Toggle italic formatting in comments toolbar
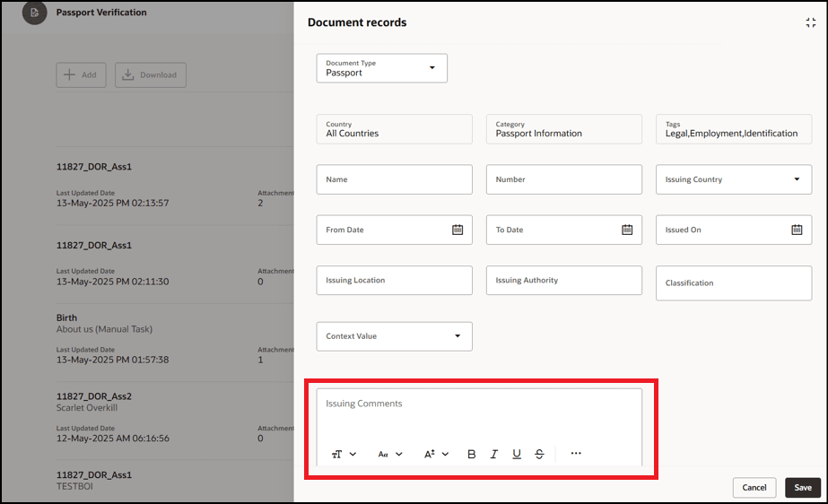828x504 pixels. [x=493, y=454]
